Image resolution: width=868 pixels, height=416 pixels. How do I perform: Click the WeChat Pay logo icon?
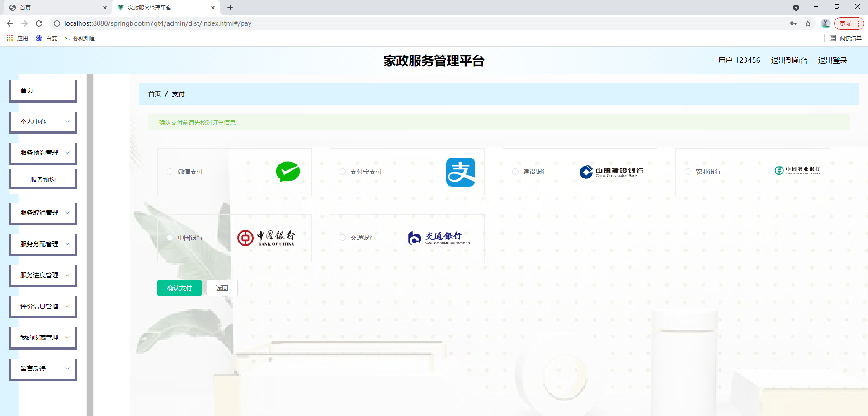tap(288, 172)
